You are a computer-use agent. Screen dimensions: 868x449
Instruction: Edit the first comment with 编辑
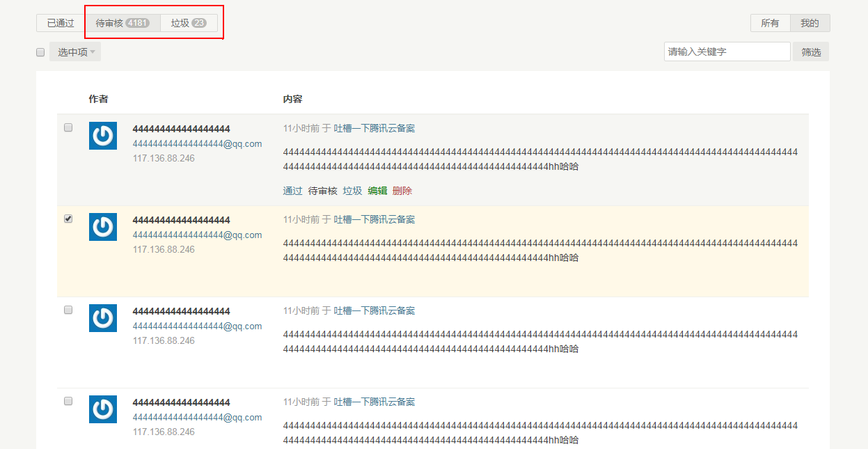click(377, 190)
